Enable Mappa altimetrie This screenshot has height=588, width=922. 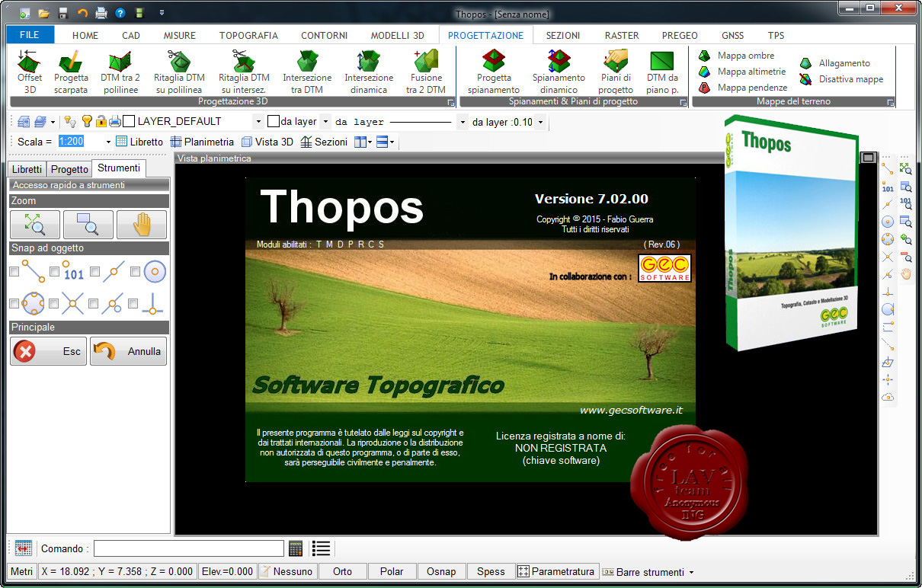(x=742, y=72)
